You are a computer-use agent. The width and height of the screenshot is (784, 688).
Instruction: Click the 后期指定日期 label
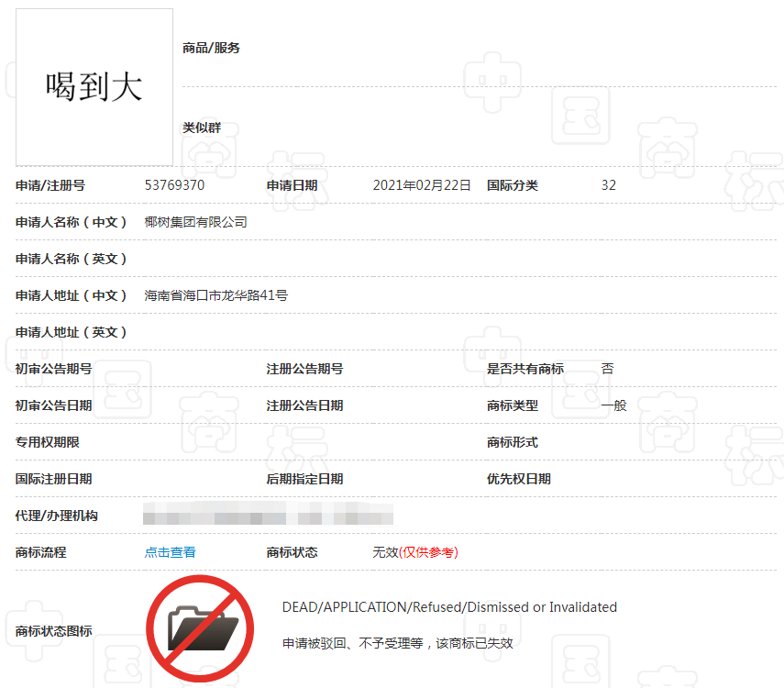point(305,480)
